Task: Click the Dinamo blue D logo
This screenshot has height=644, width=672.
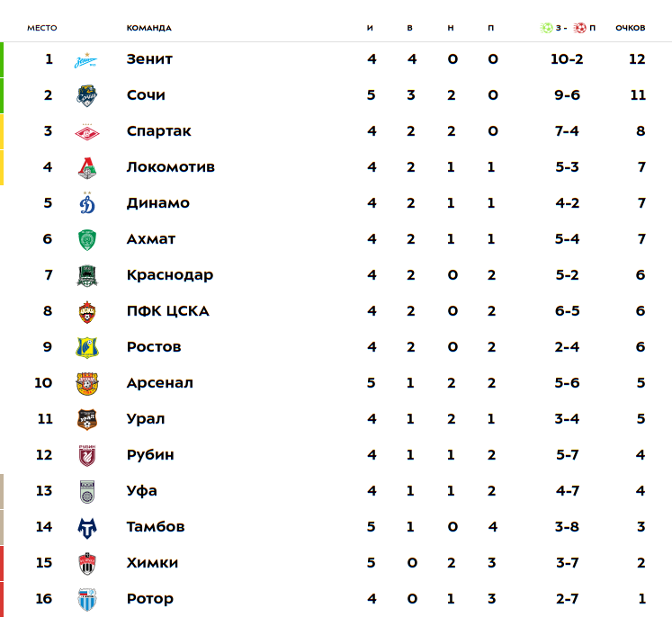Action: (87, 203)
